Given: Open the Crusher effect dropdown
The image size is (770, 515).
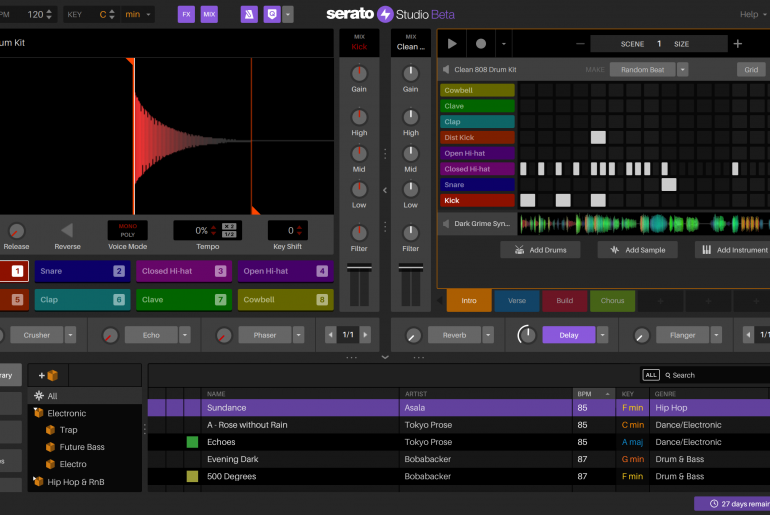Looking at the screenshot, I should (x=71, y=335).
